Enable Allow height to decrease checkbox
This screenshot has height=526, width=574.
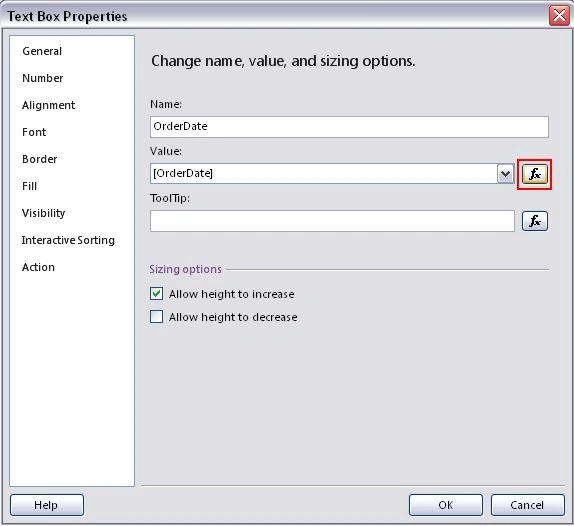point(156,317)
